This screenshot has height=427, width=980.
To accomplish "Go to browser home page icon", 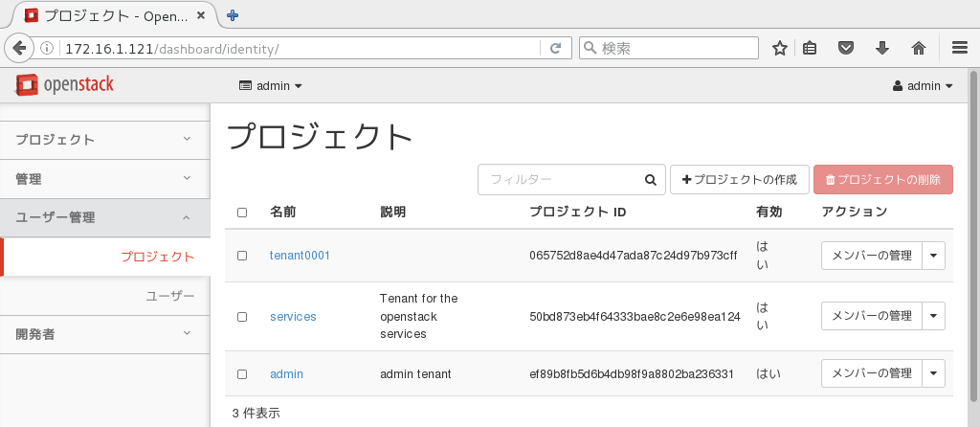I will coord(918,48).
